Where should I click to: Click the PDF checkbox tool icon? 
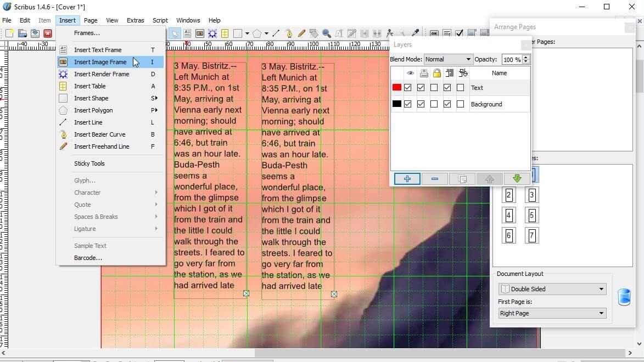coord(460,33)
